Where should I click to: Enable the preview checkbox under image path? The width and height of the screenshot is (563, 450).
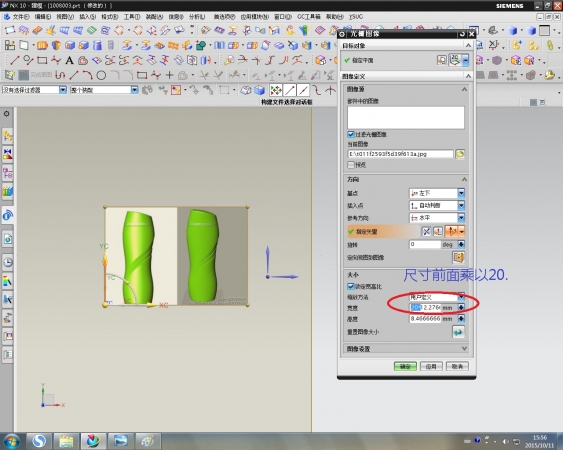[x=351, y=165]
